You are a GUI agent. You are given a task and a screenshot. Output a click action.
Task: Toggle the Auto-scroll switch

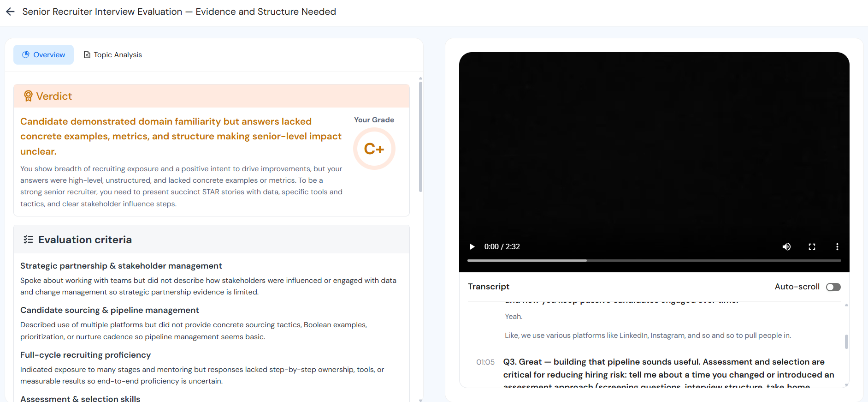[x=833, y=287]
